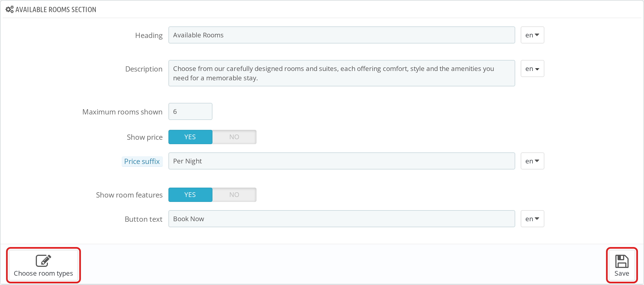Click the Button text field with Book Now

342,219
